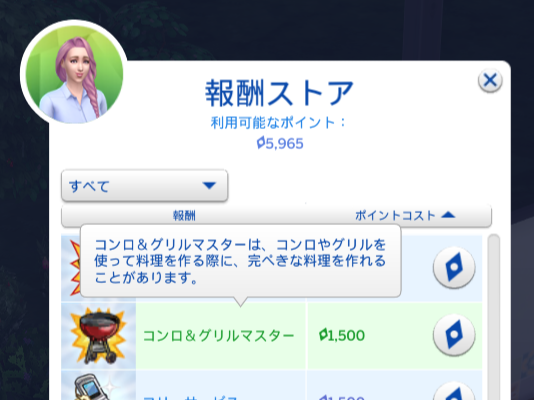This screenshot has width=534, height=400.
Task: Click the 利用可能なポイント label
Action: click(x=279, y=123)
